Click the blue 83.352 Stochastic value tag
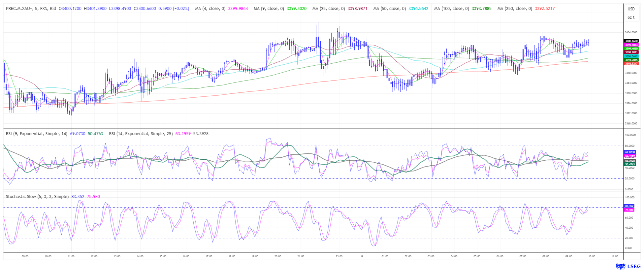The image size is (644, 270). click(x=629, y=206)
